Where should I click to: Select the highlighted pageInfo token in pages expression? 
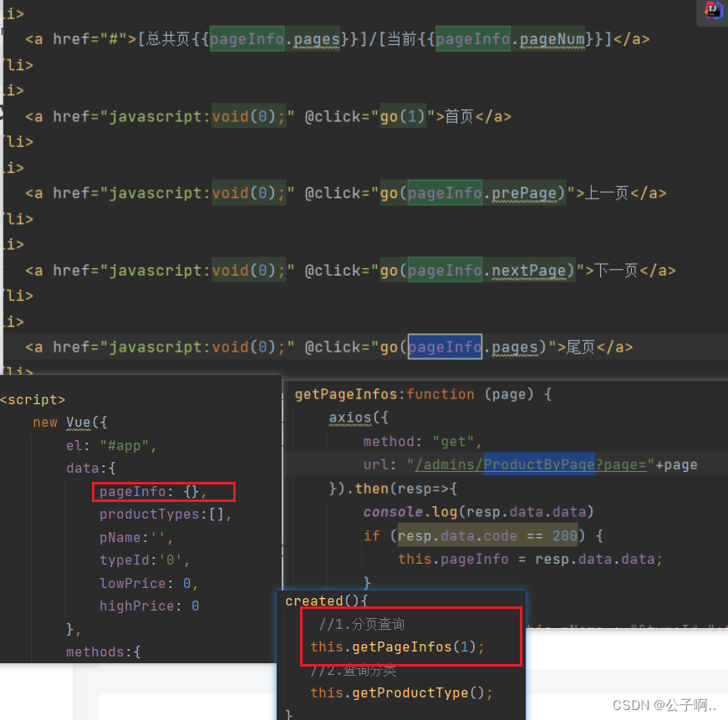click(x=247, y=38)
